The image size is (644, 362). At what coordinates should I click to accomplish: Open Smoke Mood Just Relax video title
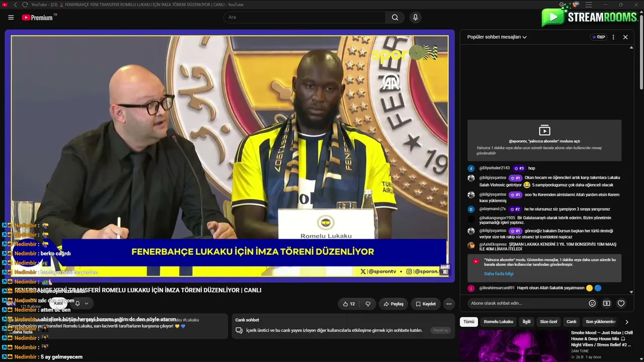pyautogui.click(x=602, y=339)
